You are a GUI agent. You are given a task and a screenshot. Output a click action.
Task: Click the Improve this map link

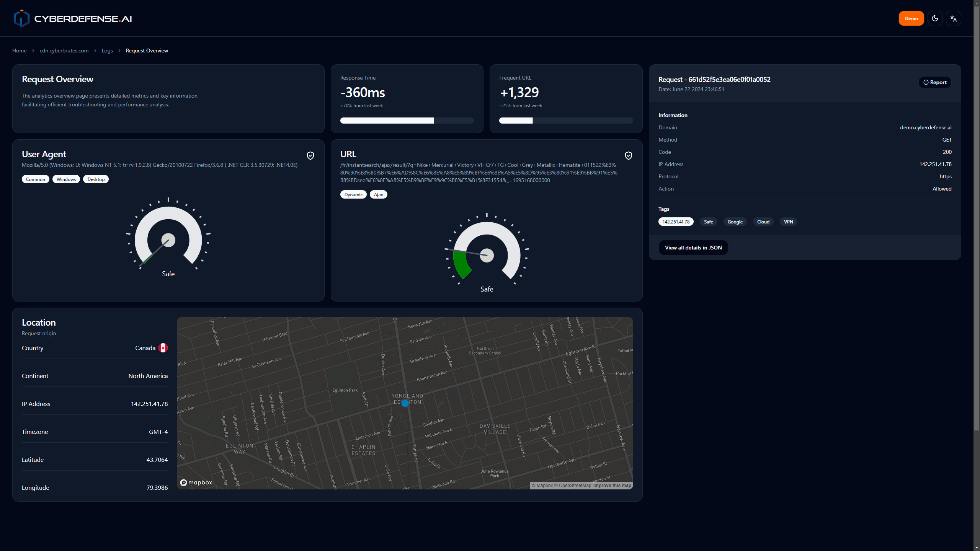612,486
